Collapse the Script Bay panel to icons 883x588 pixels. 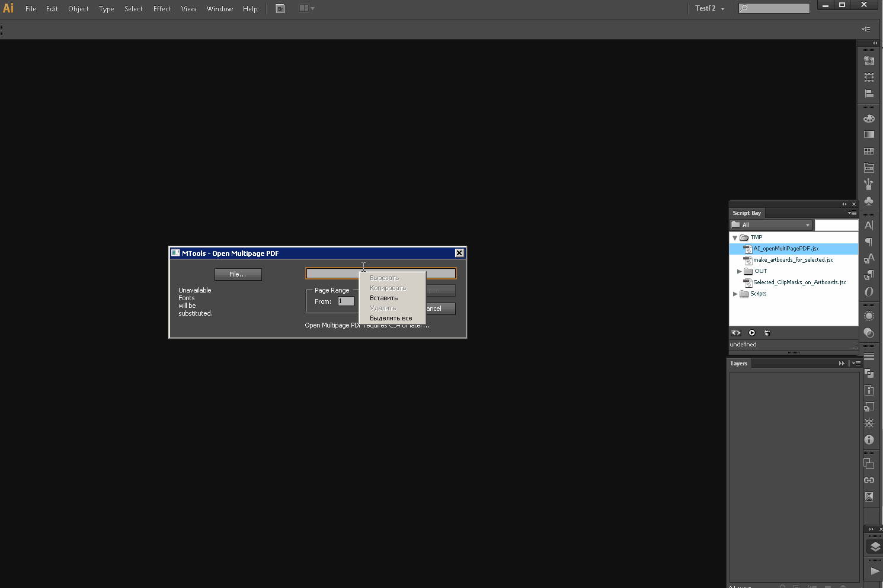point(844,204)
